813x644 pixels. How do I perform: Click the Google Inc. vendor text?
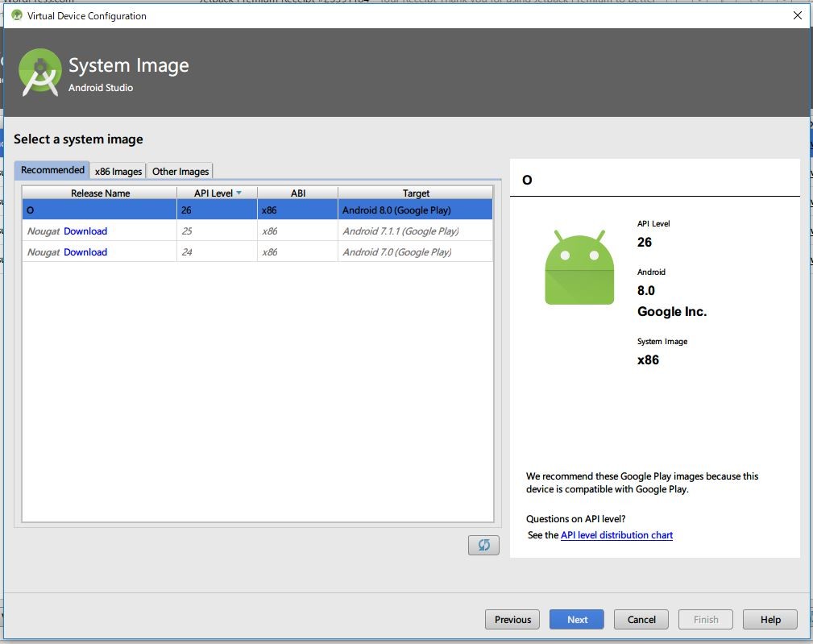672,312
